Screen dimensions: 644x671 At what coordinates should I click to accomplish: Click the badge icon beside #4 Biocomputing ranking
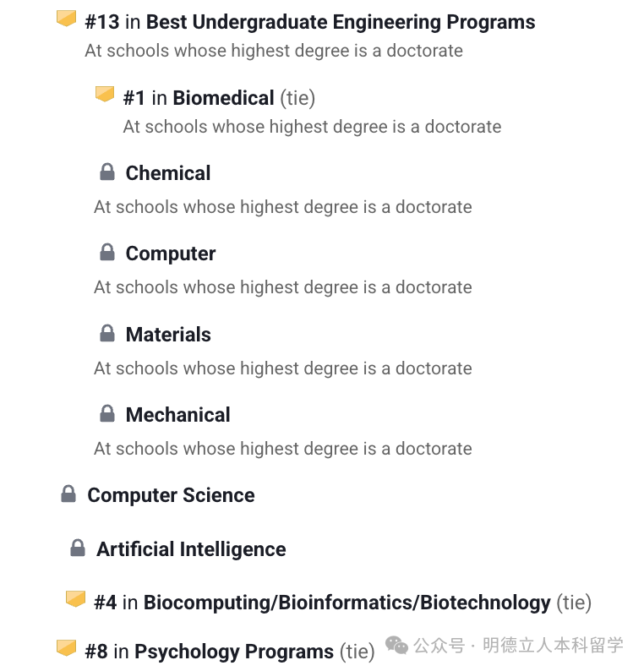76,599
